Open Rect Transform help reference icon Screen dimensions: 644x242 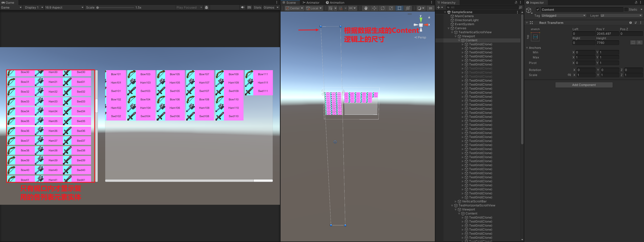(x=630, y=23)
